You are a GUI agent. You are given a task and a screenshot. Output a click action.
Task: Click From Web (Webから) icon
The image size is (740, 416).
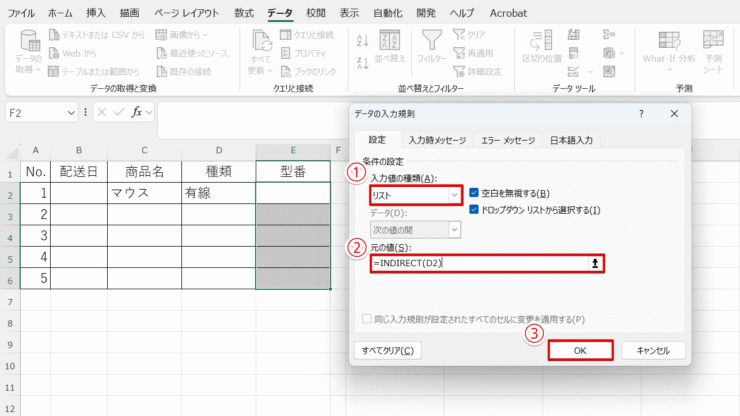tap(54, 53)
